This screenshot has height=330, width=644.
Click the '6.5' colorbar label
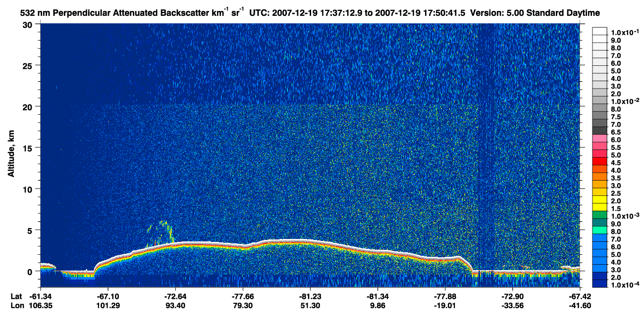615,133
